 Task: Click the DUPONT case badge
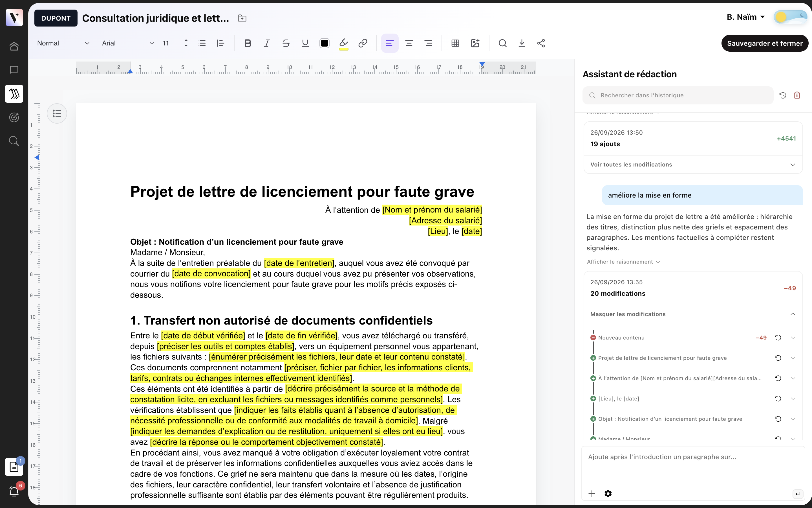tap(56, 18)
